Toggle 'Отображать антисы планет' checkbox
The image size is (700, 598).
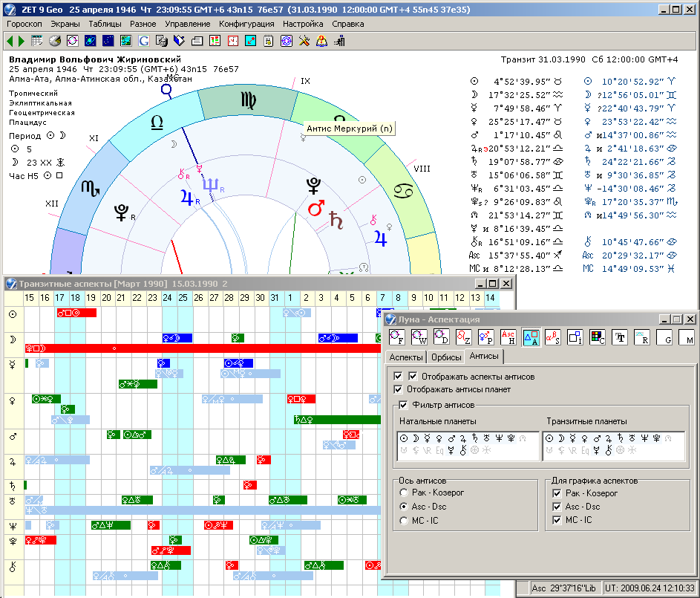(x=399, y=389)
